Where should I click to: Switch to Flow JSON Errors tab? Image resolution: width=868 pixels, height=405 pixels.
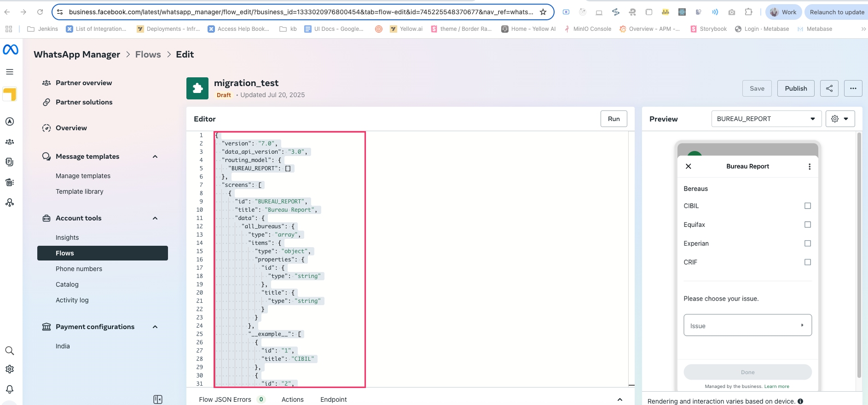point(231,399)
